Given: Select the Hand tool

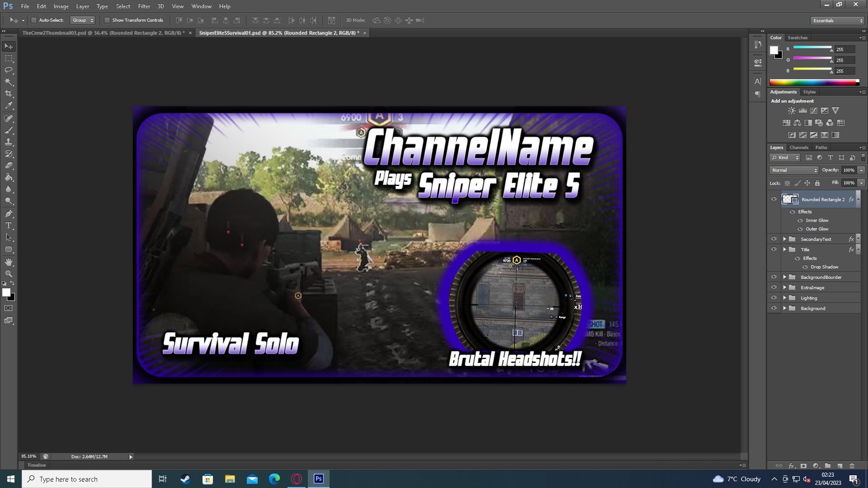Looking at the screenshot, I should tap(9, 262).
